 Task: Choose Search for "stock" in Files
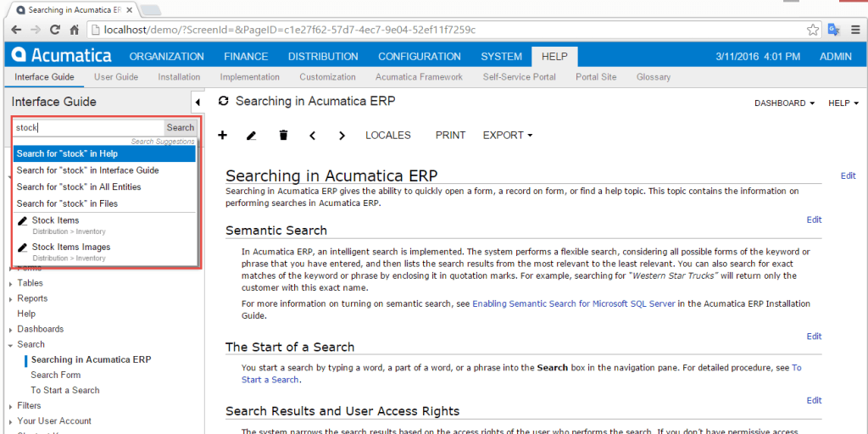click(104, 203)
